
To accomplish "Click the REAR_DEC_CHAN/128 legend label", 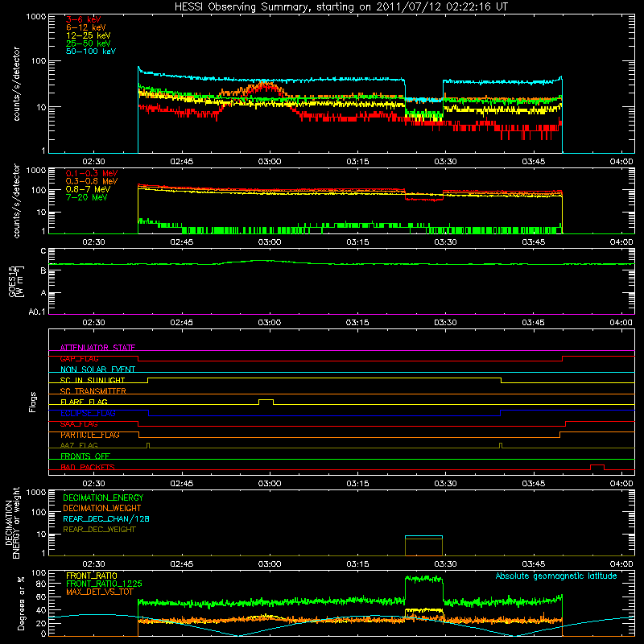I will pyautogui.click(x=106, y=518).
